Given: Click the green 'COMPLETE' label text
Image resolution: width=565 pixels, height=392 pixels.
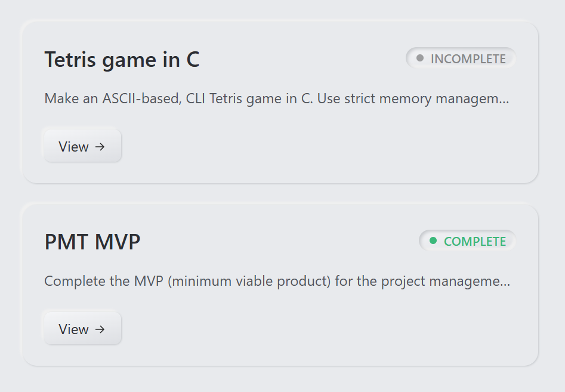Looking at the screenshot, I should (475, 242).
